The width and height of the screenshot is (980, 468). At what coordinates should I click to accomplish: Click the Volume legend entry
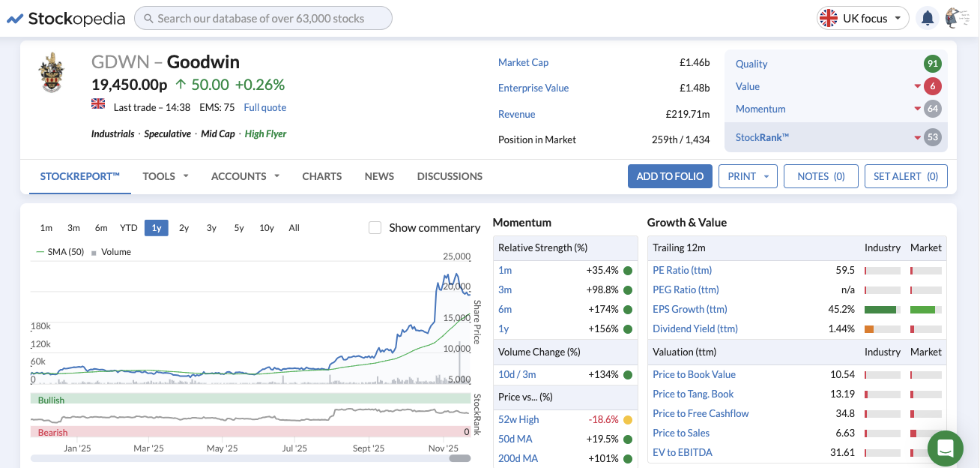click(112, 252)
